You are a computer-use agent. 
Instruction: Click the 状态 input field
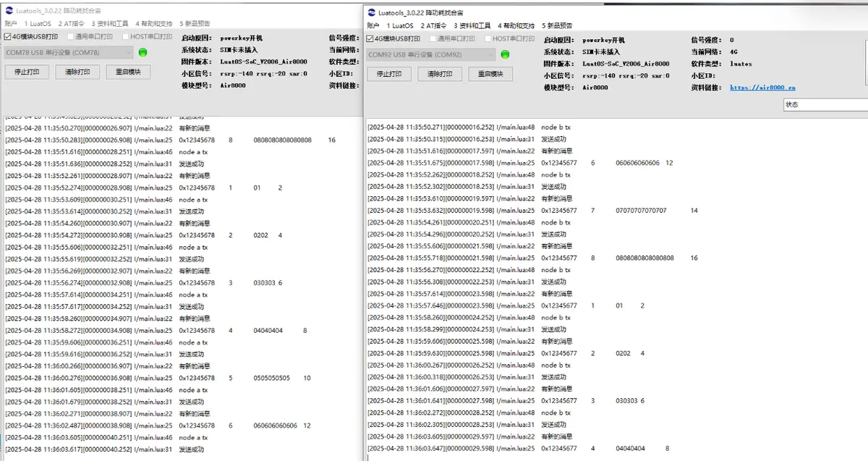pyautogui.click(x=825, y=104)
